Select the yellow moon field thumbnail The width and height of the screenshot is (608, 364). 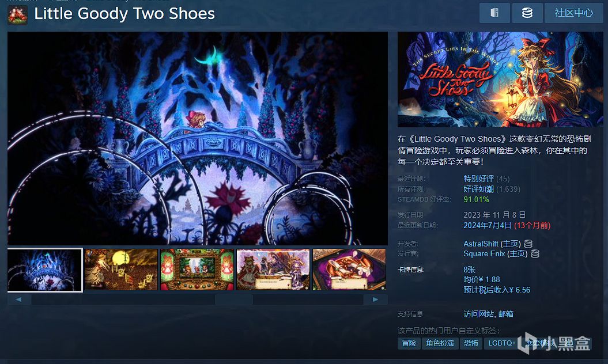pyautogui.click(x=121, y=270)
